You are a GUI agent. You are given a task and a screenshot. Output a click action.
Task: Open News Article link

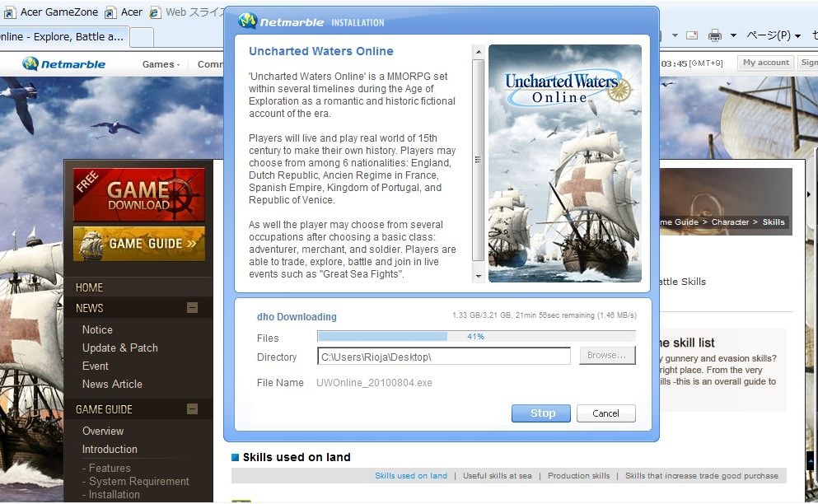(x=112, y=384)
